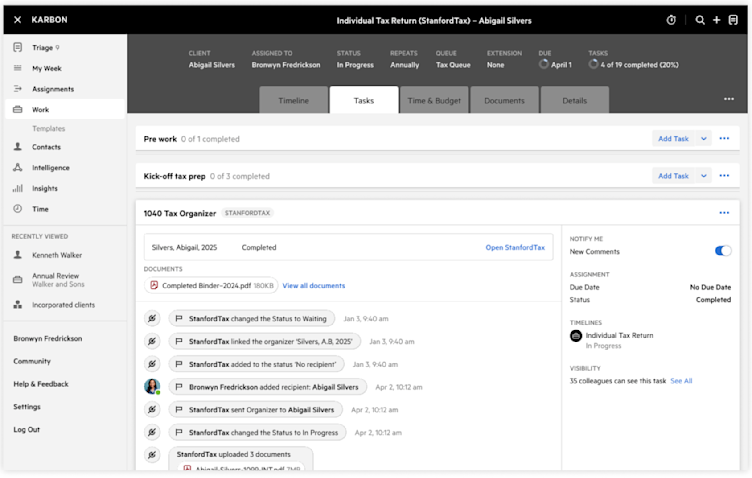
Task: Open Time in the sidebar
Action: pyautogui.click(x=40, y=209)
